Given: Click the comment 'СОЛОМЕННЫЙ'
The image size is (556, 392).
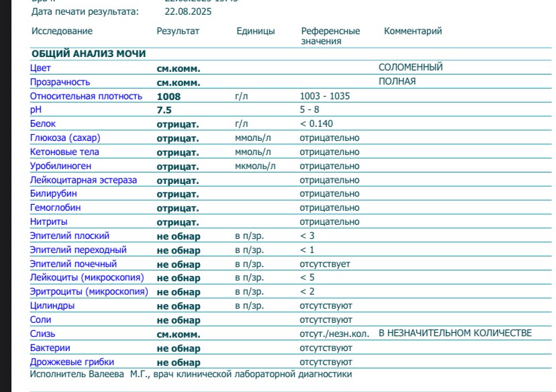Looking at the screenshot, I should tap(410, 67).
